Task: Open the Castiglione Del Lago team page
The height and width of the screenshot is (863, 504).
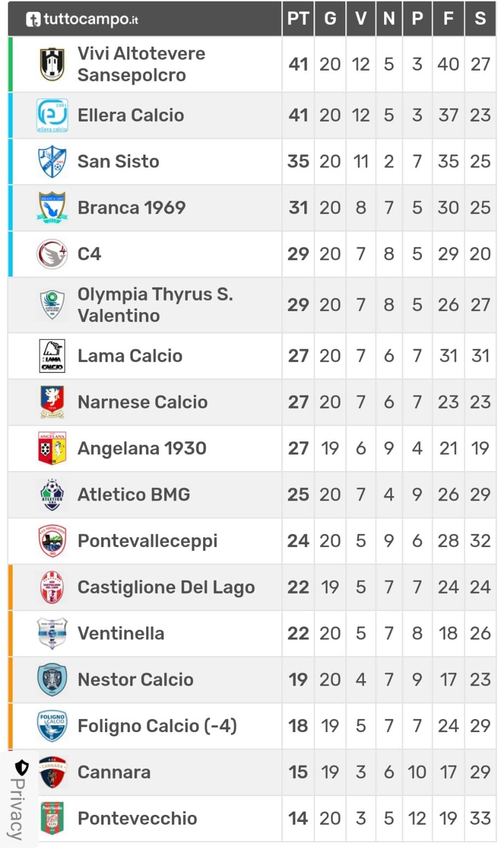Action: 166,588
